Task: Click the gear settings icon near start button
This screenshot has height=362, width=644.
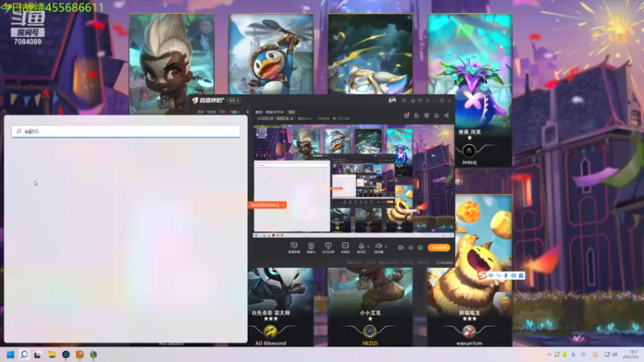Action: click(420, 248)
